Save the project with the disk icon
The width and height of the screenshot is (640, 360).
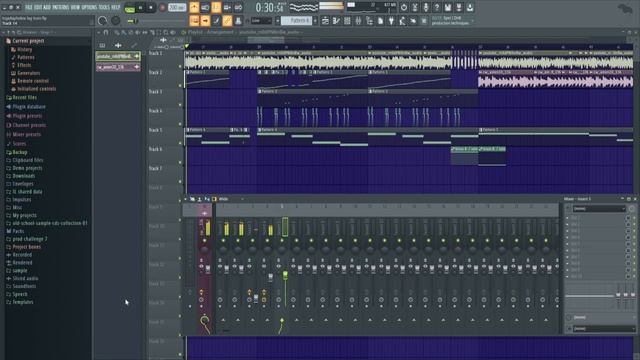[x=448, y=7]
